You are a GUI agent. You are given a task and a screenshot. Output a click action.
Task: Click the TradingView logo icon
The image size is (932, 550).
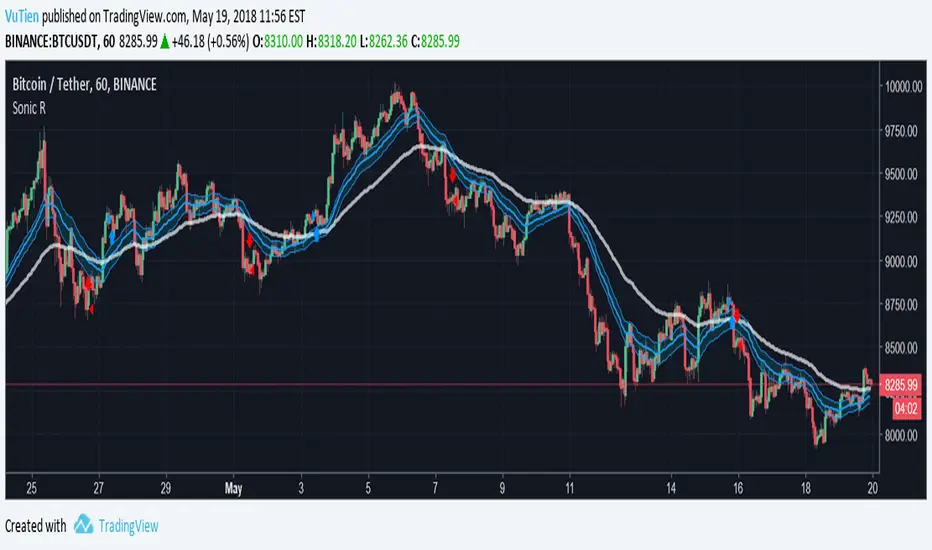(x=83, y=524)
